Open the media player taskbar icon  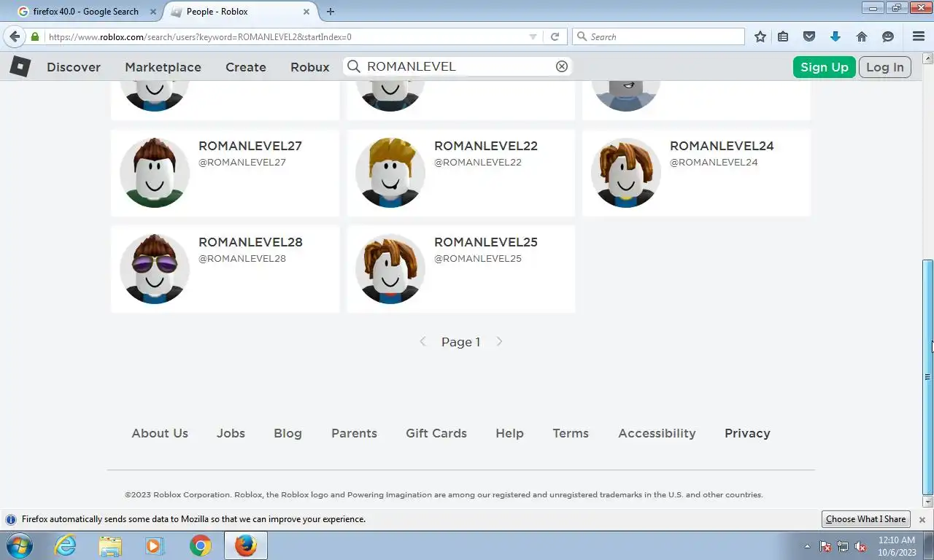tap(154, 545)
